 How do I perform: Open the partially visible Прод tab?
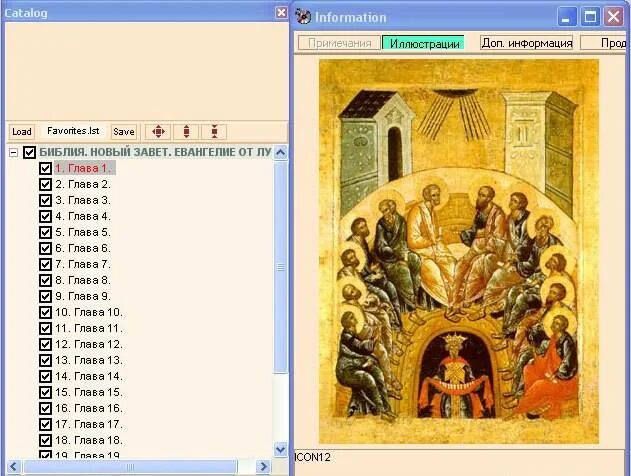605,43
